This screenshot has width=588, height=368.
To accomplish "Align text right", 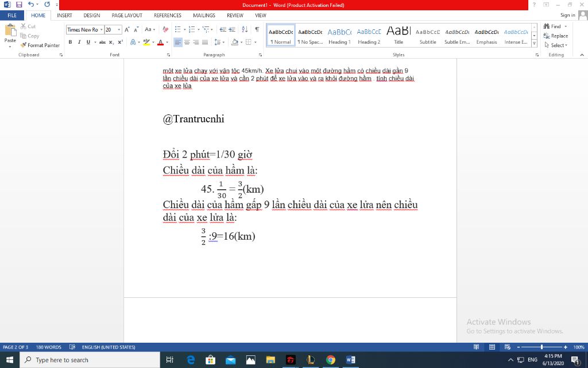I will click(196, 42).
